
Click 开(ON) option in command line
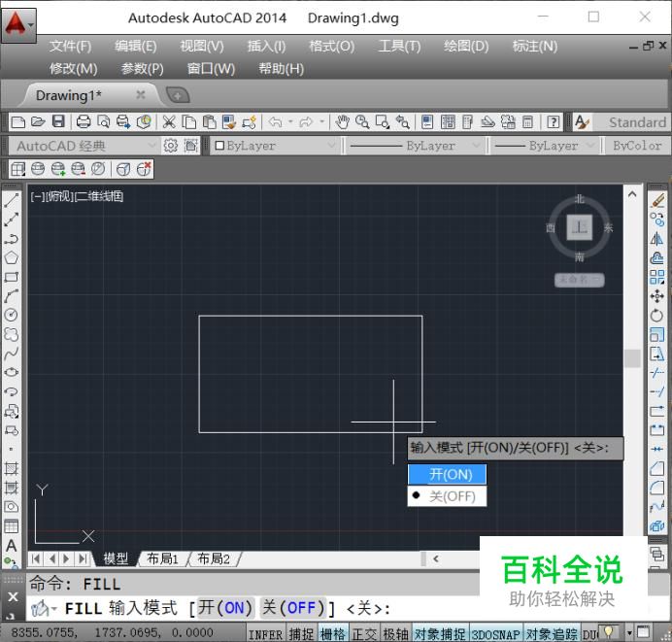225,608
